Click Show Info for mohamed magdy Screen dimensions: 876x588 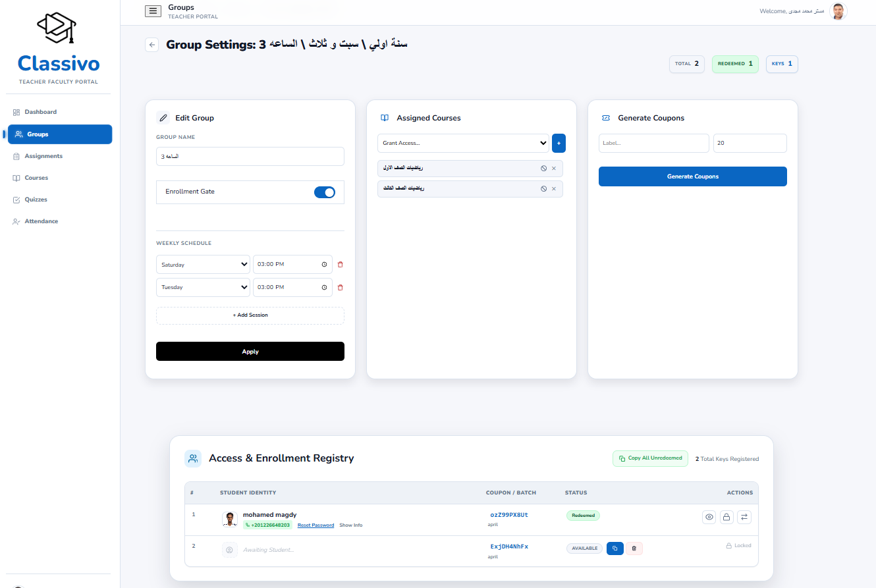(351, 525)
